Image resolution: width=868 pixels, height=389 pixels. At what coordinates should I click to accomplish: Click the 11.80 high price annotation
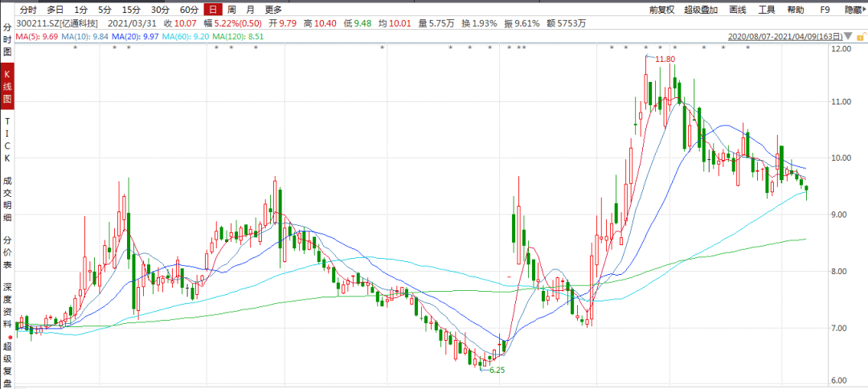(x=665, y=59)
